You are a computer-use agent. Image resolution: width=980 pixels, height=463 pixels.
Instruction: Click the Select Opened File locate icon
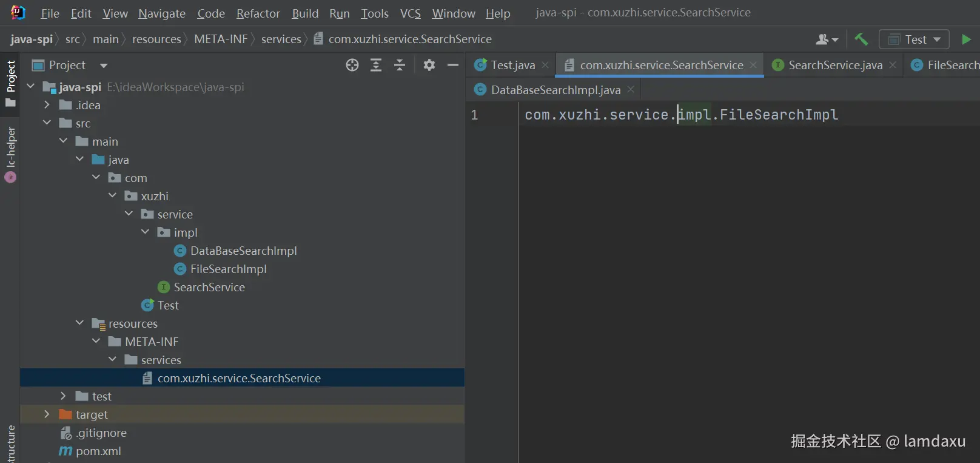pos(352,65)
